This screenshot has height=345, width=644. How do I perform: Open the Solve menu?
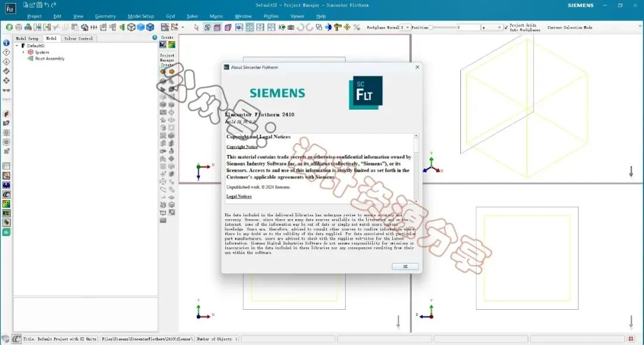click(x=192, y=17)
